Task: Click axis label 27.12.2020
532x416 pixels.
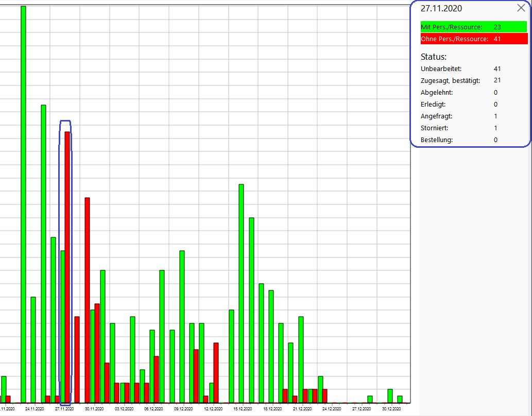Action: (x=362, y=409)
